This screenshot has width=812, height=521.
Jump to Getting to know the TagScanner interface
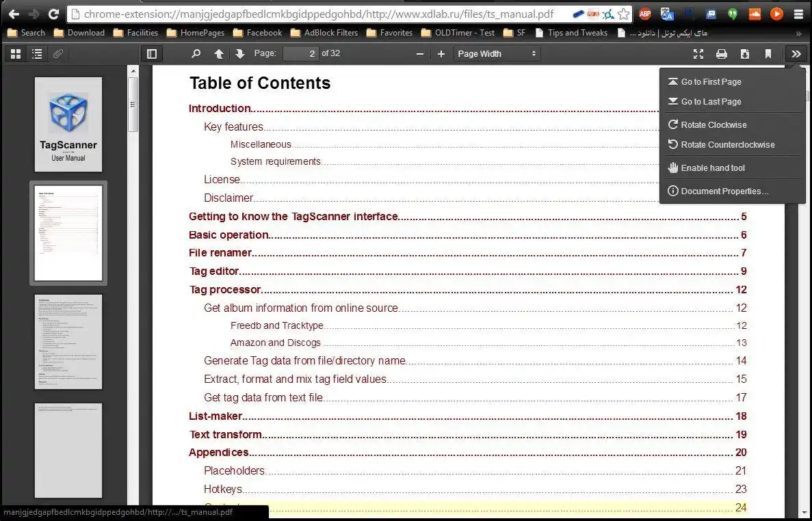pos(293,217)
